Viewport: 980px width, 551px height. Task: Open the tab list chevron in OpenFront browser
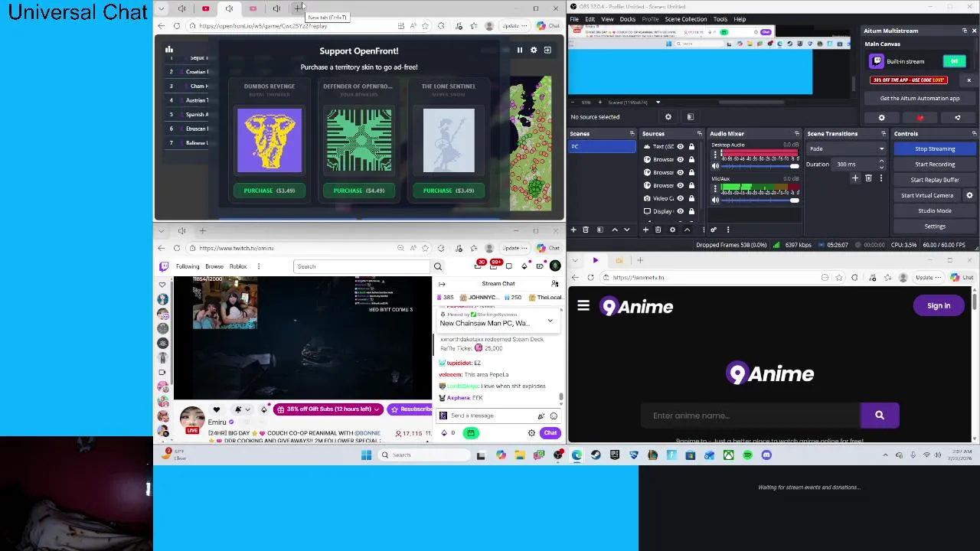point(161,8)
